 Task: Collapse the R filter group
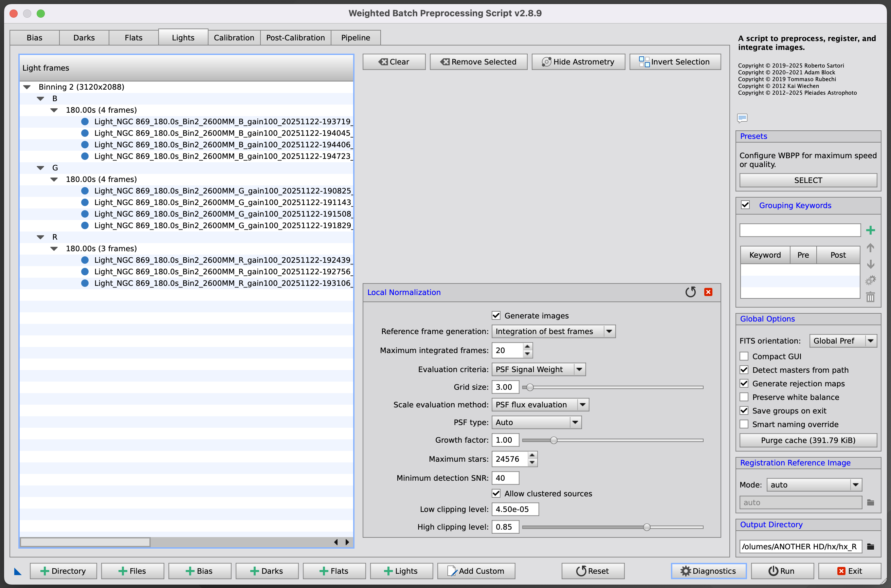pos(40,237)
